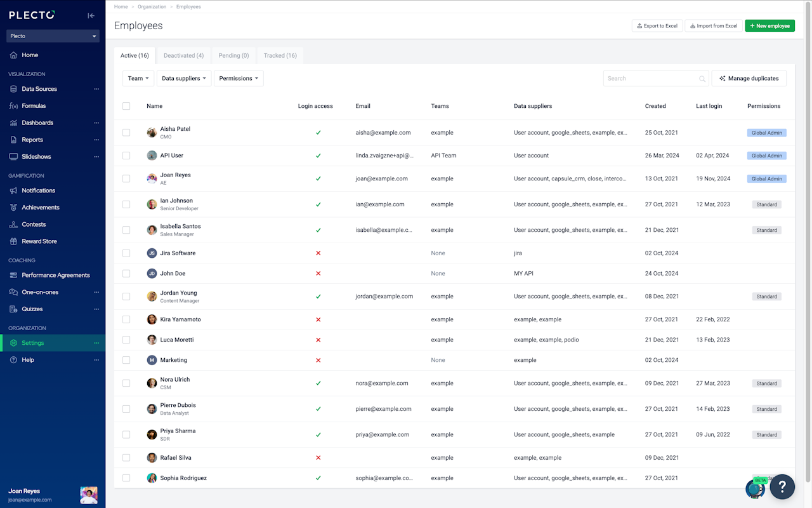Click the search magnifier icon
The width and height of the screenshot is (812, 508).
pos(702,79)
